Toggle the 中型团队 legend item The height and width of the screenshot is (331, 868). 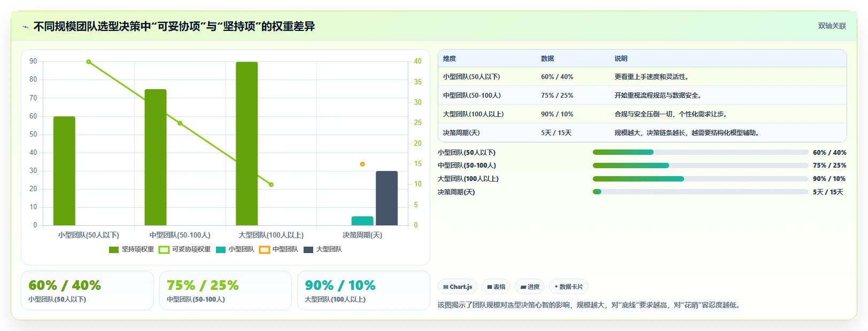278,249
